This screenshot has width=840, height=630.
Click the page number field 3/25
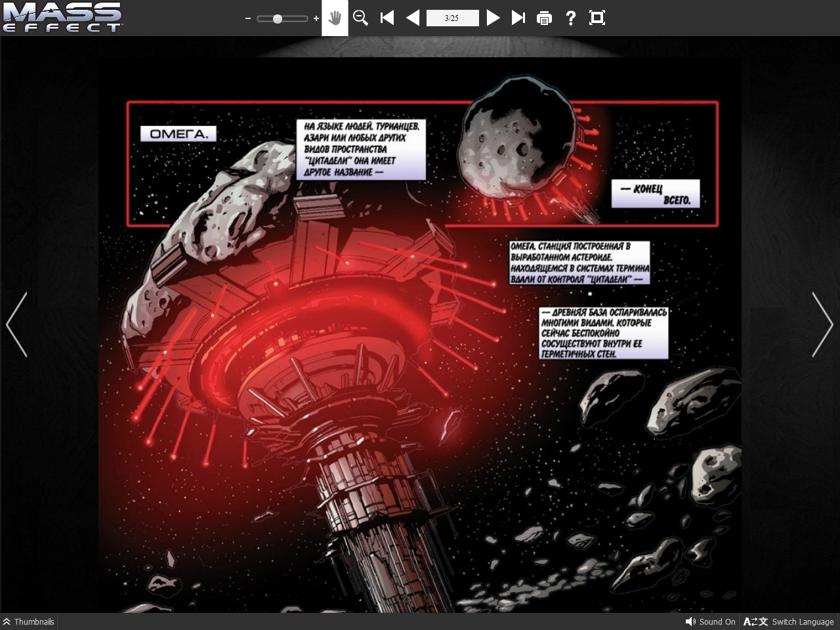click(452, 18)
